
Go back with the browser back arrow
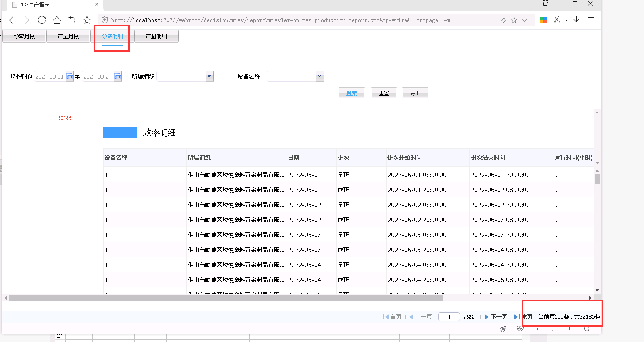[x=12, y=20]
